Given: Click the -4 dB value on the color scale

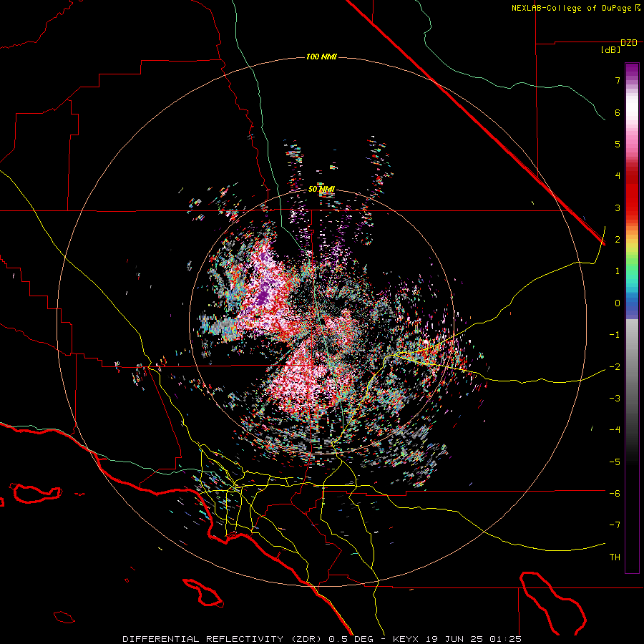Looking at the screenshot, I should (x=615, y=430).
